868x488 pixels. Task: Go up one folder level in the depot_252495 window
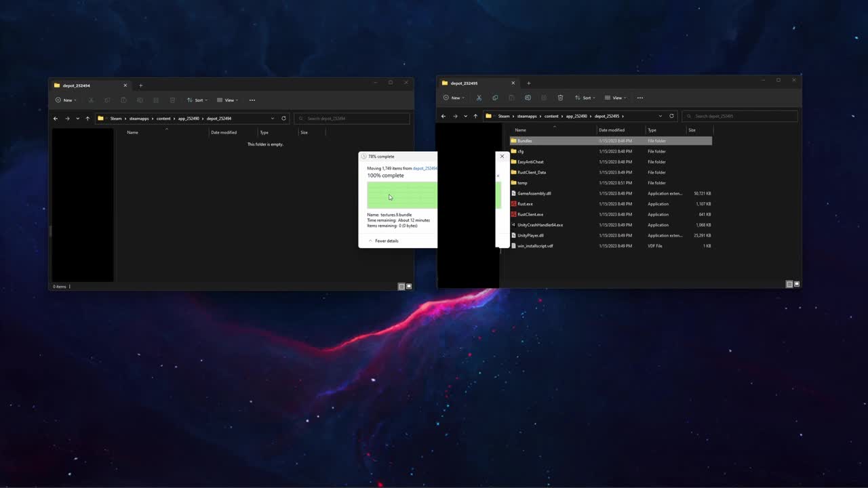coord(475,116)
